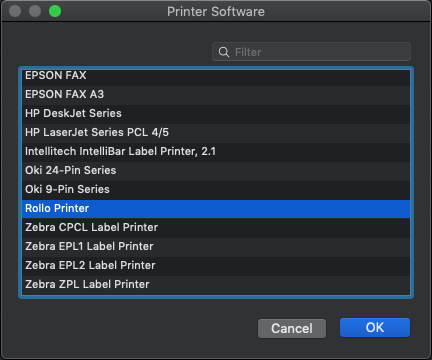Choose Zebra CPCL Label Printer
This screenshot has height=360, width=432.
click(216, 228)
